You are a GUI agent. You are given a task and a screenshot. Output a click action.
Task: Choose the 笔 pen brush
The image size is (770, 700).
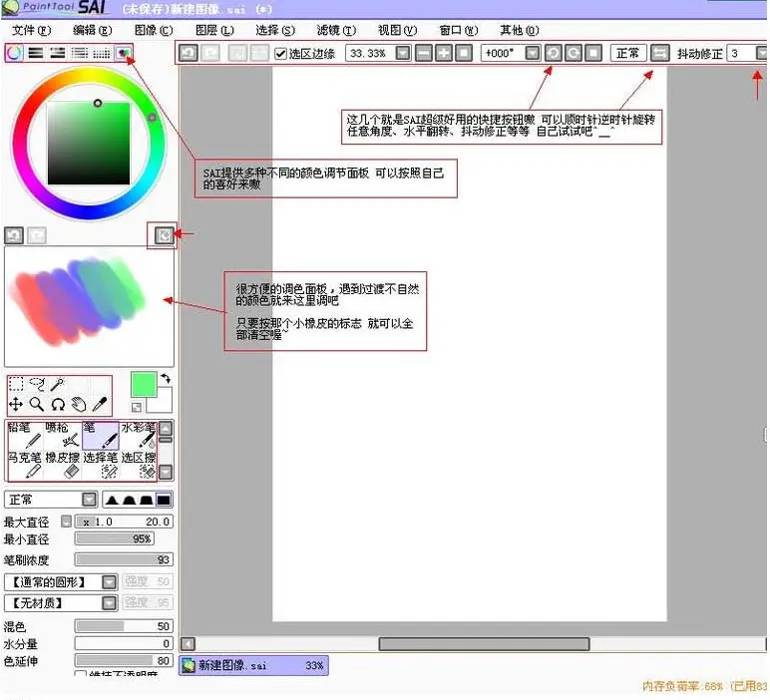coord(101,436)
